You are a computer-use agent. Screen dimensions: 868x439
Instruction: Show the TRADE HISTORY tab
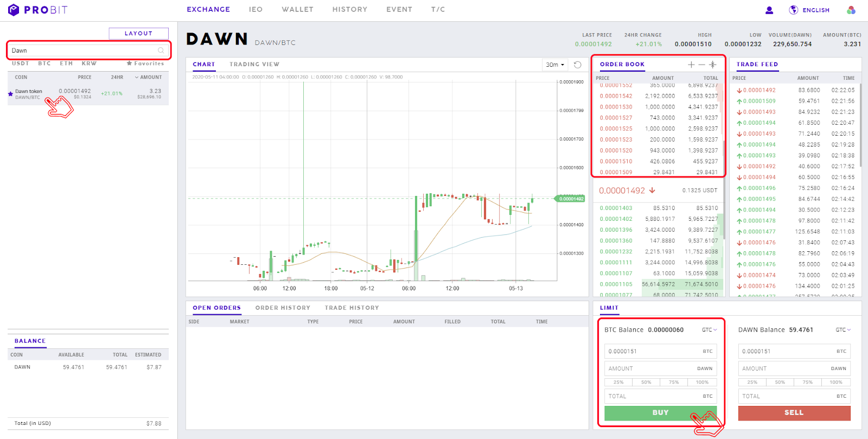(352, 308)
